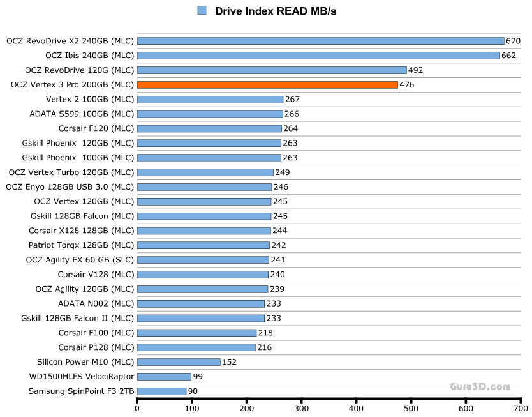Click the Silicon Power M10 bar
Screen dimensions: 532x417
[179, 362]
